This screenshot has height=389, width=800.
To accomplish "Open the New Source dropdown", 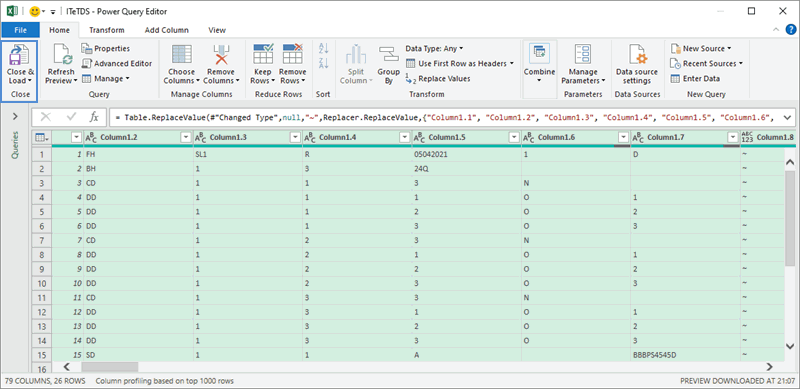I will click(701, 48).
